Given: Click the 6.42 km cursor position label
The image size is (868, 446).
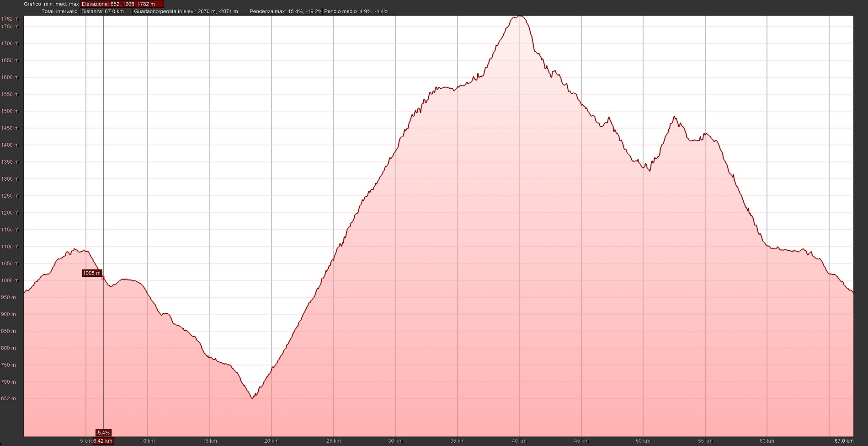Looking at the screenshot, I should (103, 441).
